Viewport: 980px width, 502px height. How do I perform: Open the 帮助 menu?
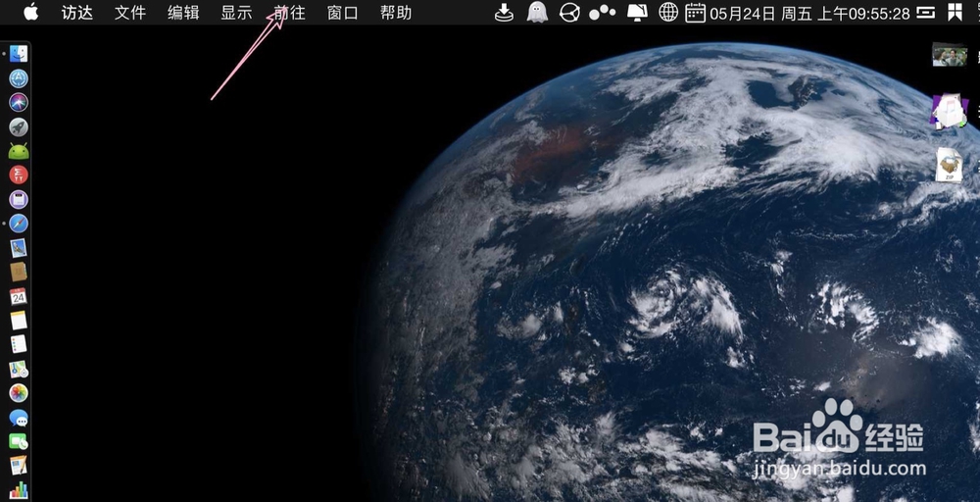[x=396, y=13]
